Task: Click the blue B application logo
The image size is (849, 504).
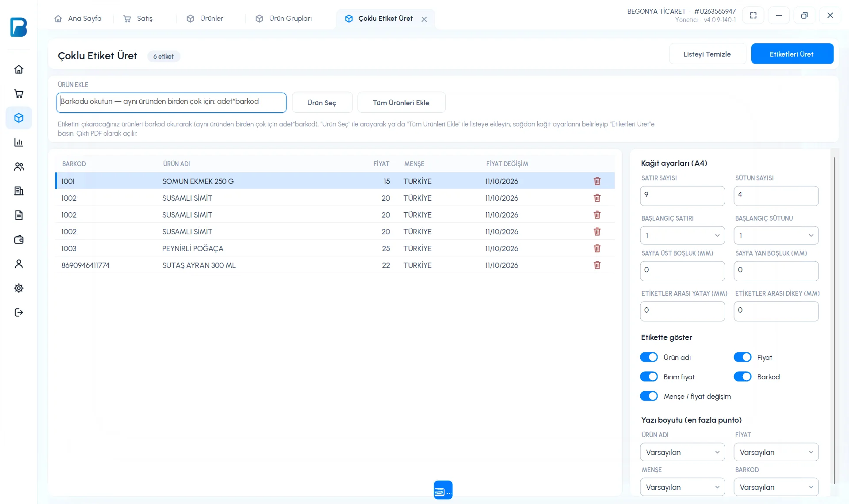Action: pos(19,27)
